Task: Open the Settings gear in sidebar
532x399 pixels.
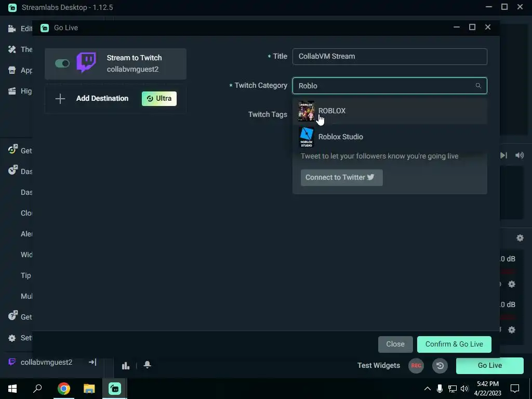Action: (x=12, y=338)
